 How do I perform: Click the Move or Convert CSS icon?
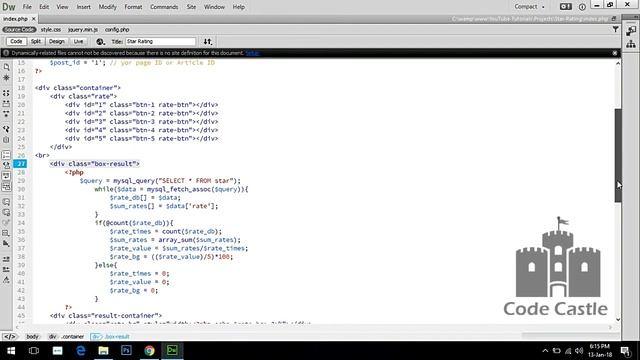point(6,244)
